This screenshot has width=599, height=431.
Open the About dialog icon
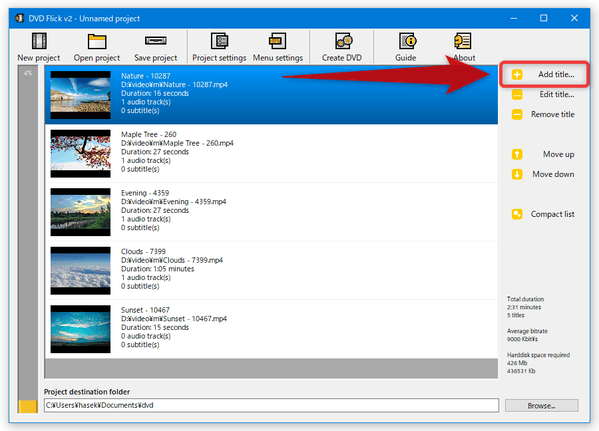point(463,41)
